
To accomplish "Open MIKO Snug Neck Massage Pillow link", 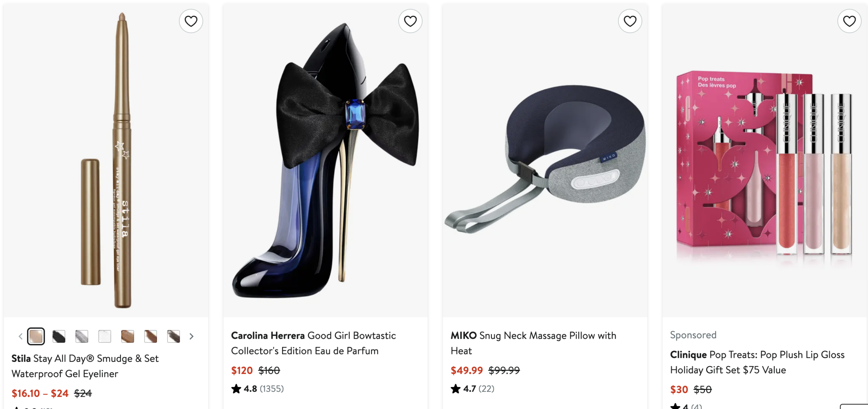I will tap(533, 343).
